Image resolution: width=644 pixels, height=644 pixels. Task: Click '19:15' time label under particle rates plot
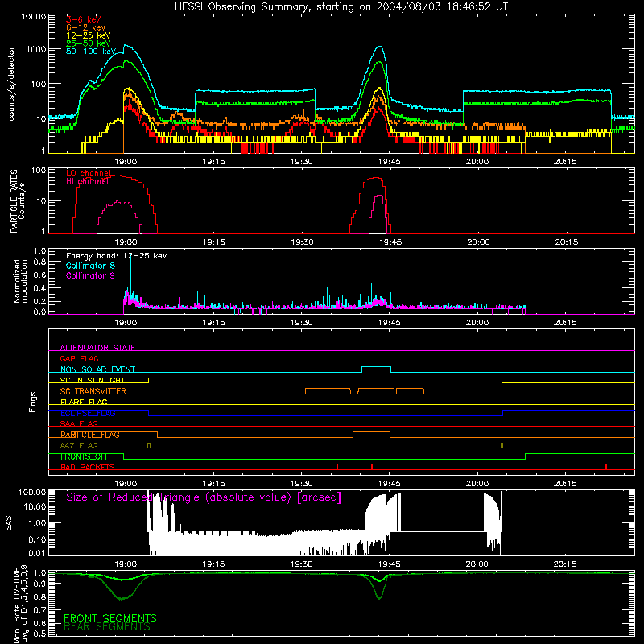pos(213,242)
